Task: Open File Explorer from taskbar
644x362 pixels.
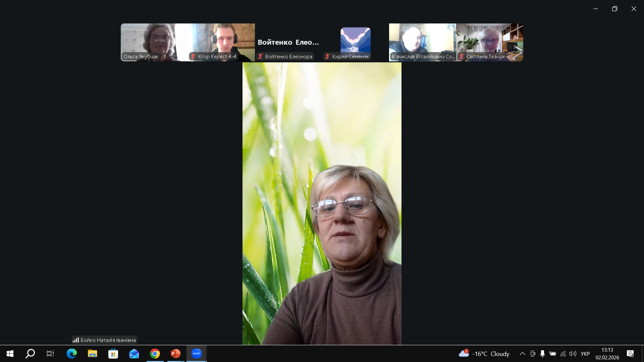Action: [x=92, y=354]
